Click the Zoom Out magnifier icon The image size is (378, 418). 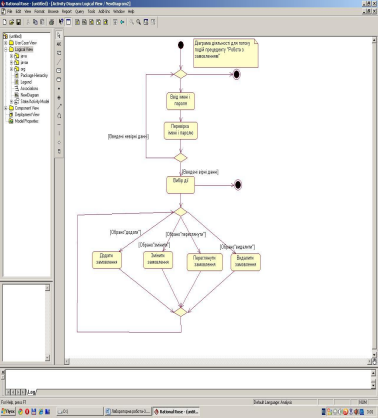[x=139, y=22]
